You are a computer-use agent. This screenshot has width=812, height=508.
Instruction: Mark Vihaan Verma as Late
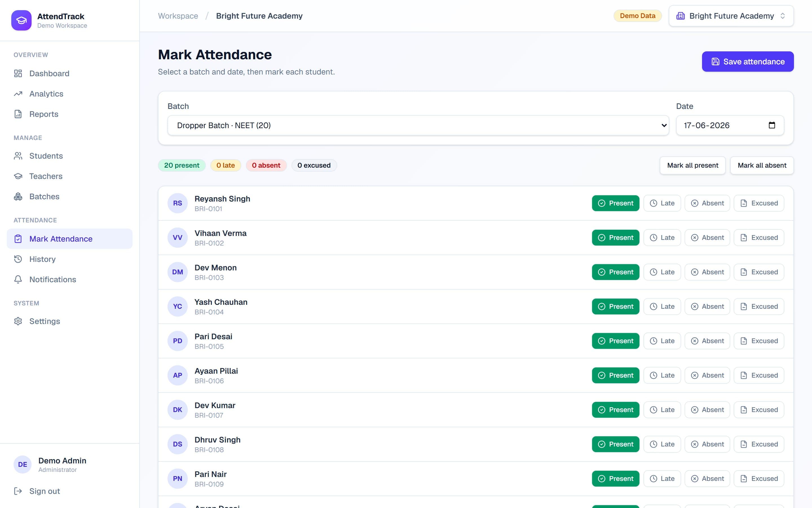click(662, 238)
